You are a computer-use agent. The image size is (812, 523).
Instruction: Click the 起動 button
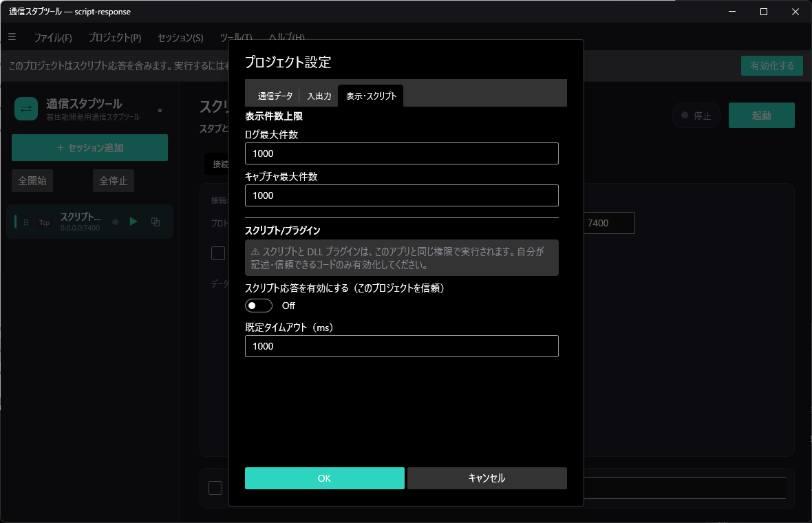(x=761, y=115)
